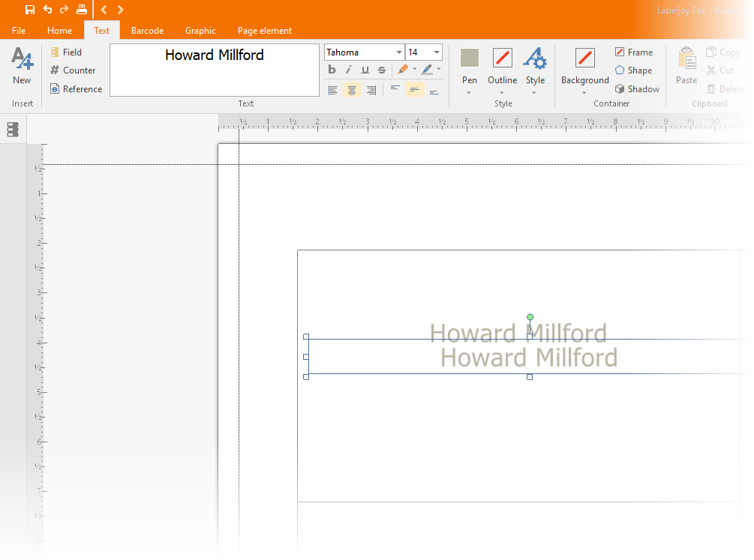Align text right
This screenshot has width=754, height=560.
371,91
